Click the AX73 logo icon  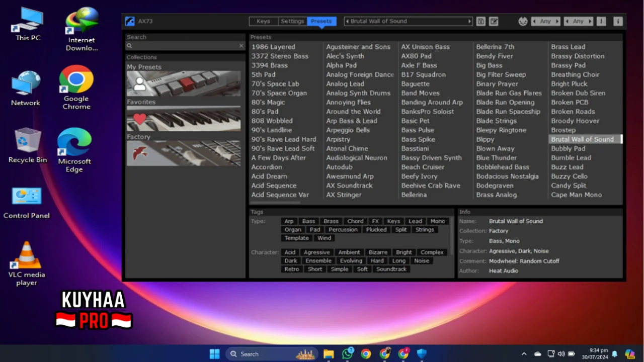130,21
